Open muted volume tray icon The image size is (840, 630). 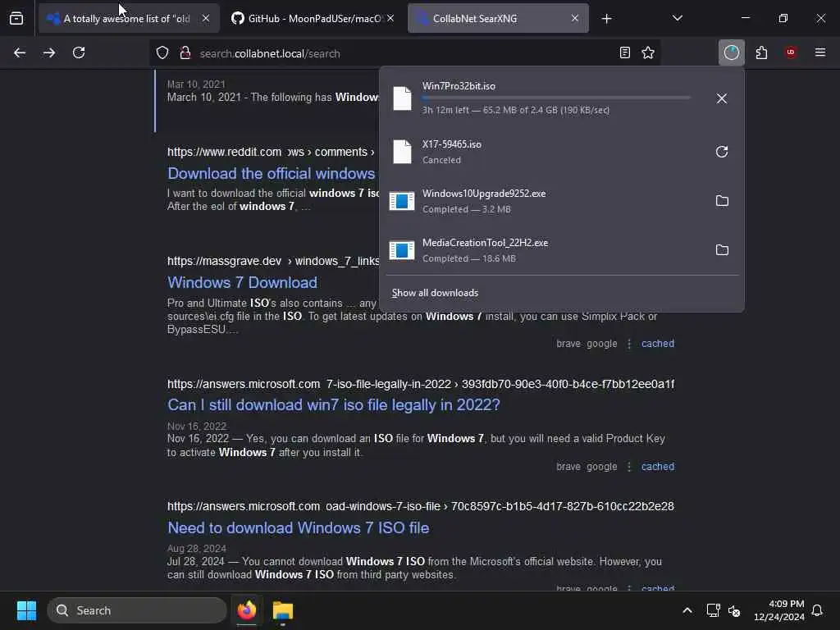pyautogui.click(x=734, y=610)
